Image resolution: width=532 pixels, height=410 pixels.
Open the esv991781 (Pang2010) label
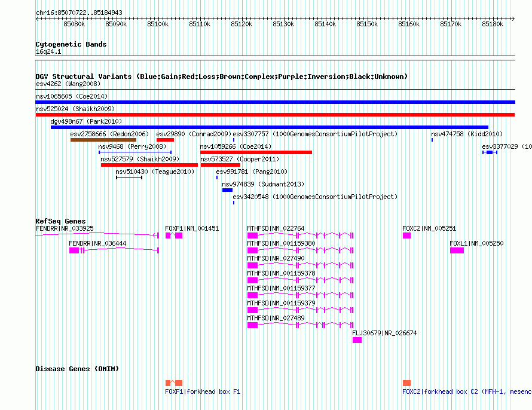(x=252, y=172)
